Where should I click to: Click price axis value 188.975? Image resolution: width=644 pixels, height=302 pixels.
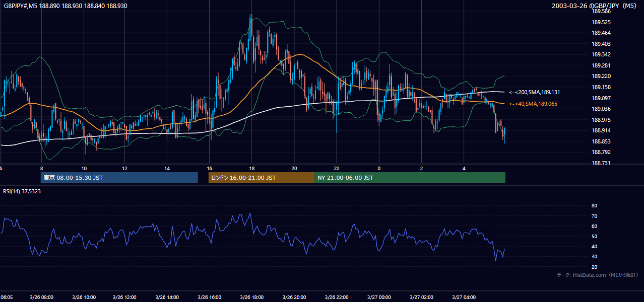(601, 120)
